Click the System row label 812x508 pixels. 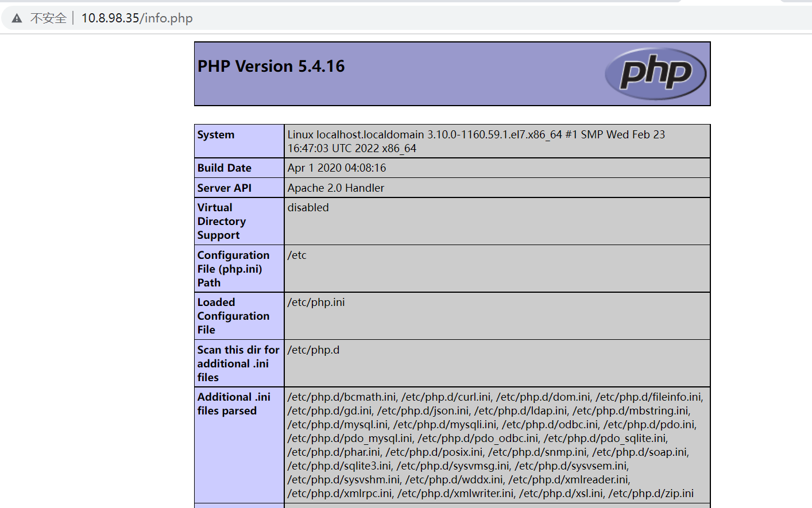pyautogui.click(x=216, y=135)
